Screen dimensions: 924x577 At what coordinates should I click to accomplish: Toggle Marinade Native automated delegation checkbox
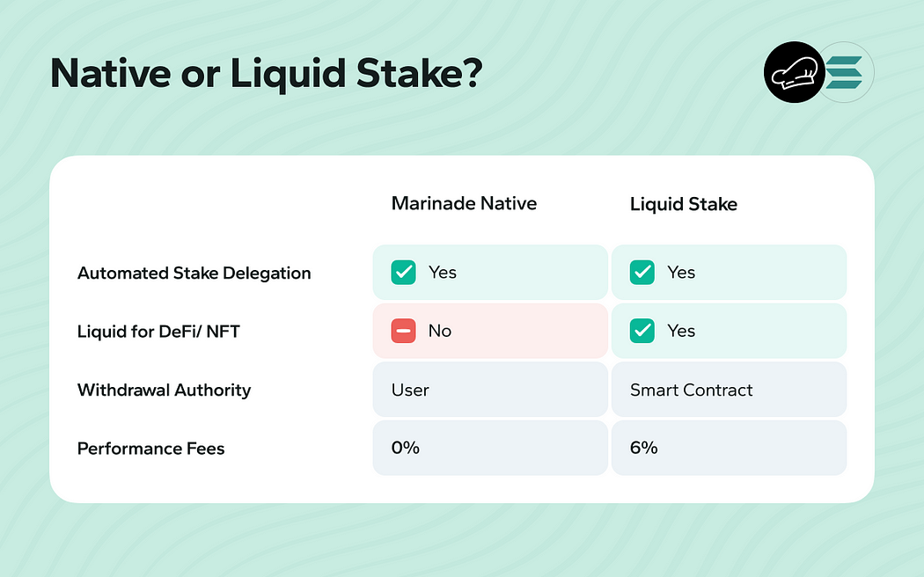(x=403, y=273)
